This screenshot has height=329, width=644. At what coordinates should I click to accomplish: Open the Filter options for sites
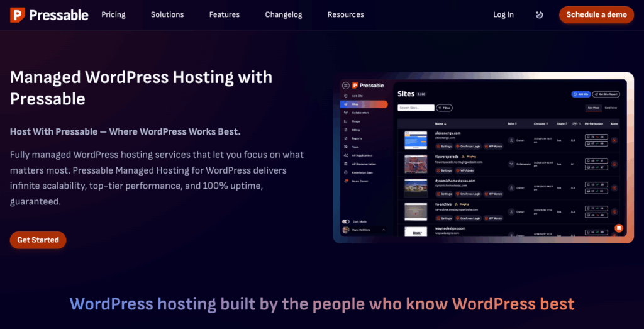pyautogui.click(x=444, y=108)
